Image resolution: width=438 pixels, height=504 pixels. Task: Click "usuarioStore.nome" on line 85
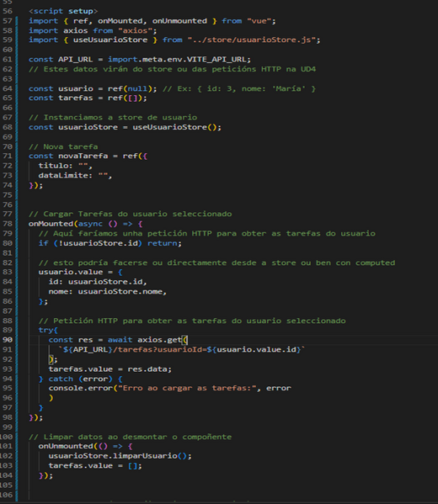click(120, 291)
